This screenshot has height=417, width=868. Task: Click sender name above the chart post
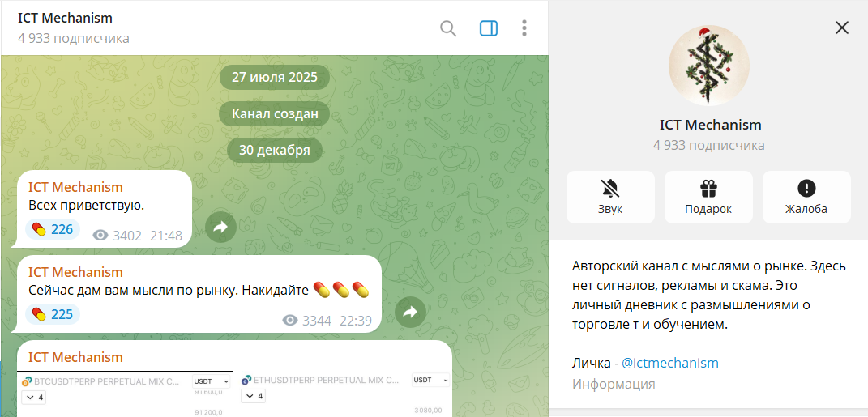pos(75,357)
